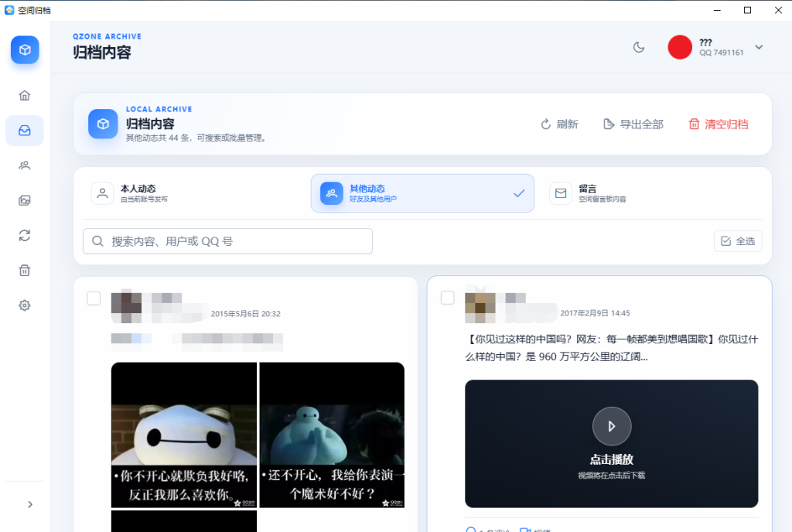Click the 其他动态共 44 条 description text
The width and height of the screenshot is (792, 532).
click(x=196, y=138)
